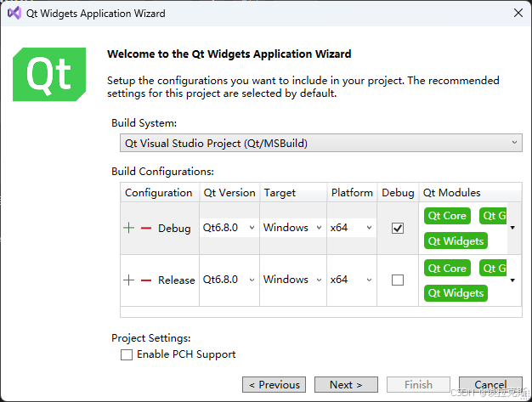This screenshot has height=402, width=532.
Task: Click the Qt Modules column header
Action: tap(470, 193)
